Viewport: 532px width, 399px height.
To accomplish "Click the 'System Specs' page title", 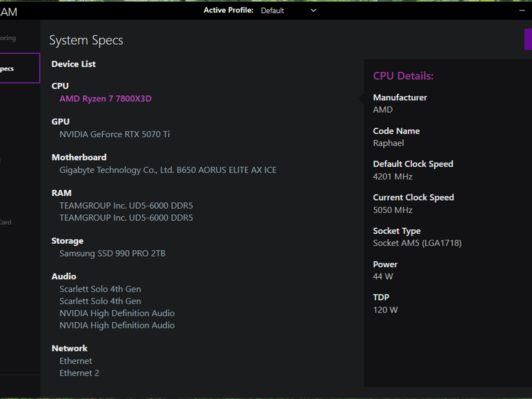I will coord(86,41).
